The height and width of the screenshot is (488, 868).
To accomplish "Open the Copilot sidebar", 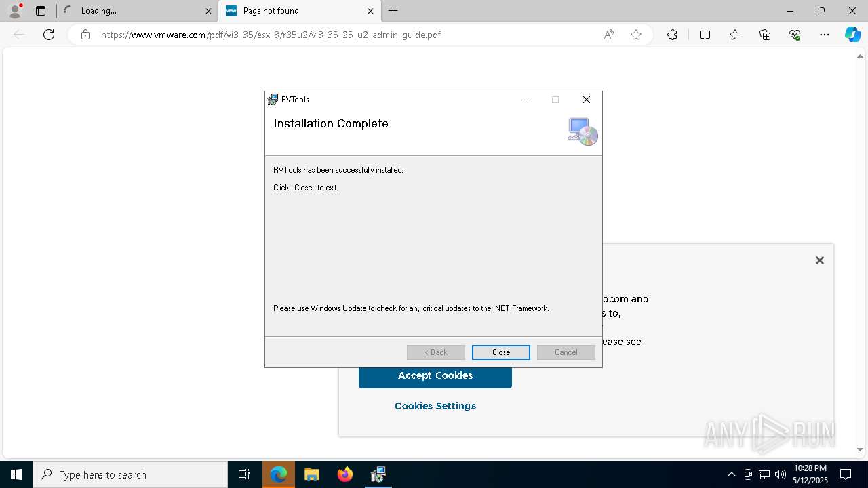I will click(852, 35).
